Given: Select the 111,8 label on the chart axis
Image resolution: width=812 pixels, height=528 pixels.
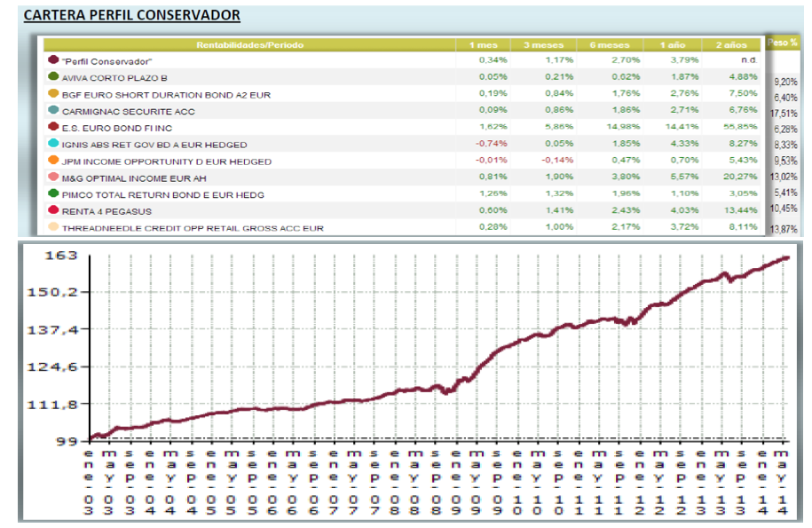Looking at the screenshot, I should (x=52, y=405).
